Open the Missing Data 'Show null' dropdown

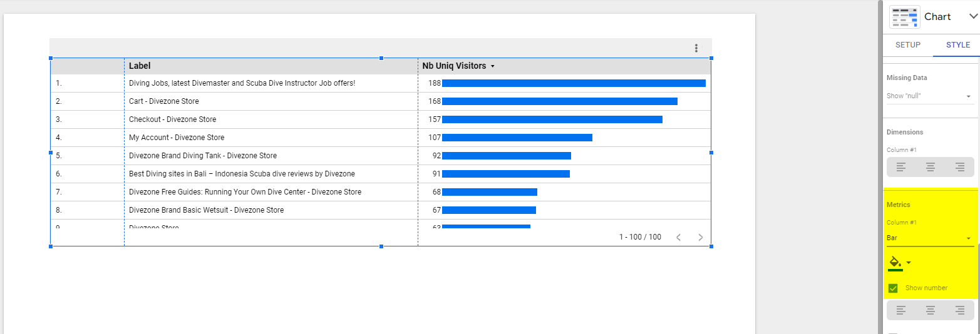pyautogui.click(x=930, y=96)
